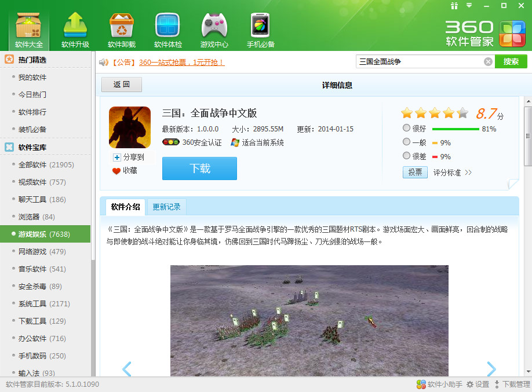Viewport: 532px width, 392px height.
Task: Select 网络游戏 category in sidebar
Action: (x=42, y=251)
